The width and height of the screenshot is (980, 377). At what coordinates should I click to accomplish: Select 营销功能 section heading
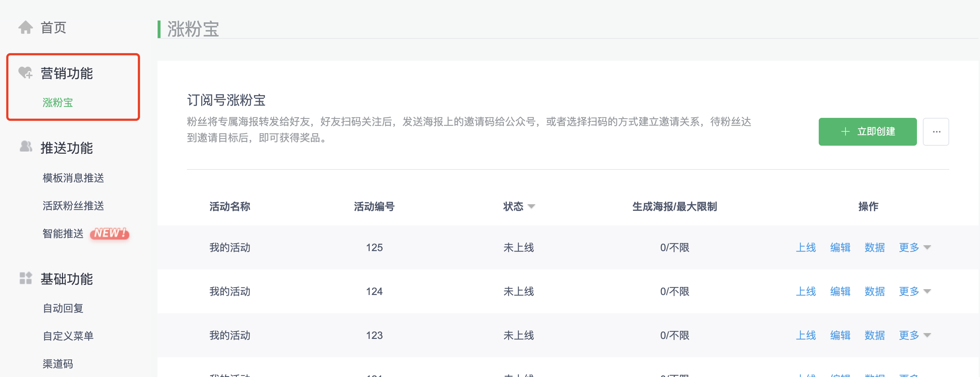tap(67, 73)
